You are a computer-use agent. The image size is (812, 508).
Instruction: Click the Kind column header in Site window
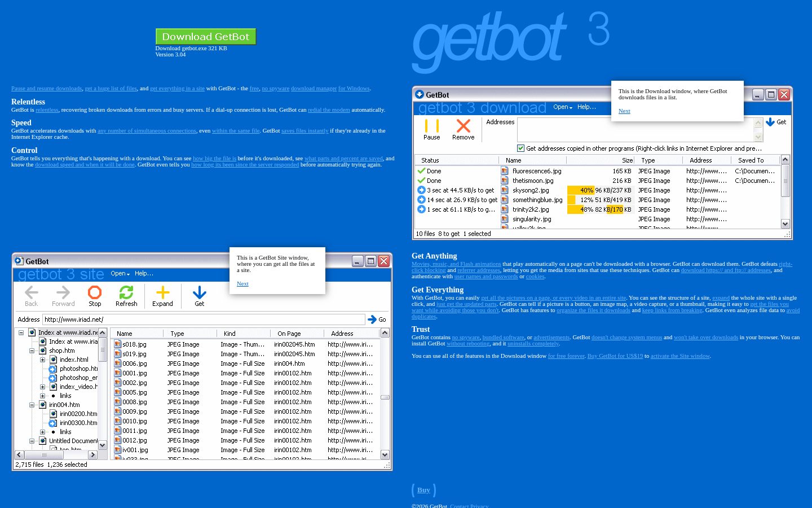tap(244, 334)
